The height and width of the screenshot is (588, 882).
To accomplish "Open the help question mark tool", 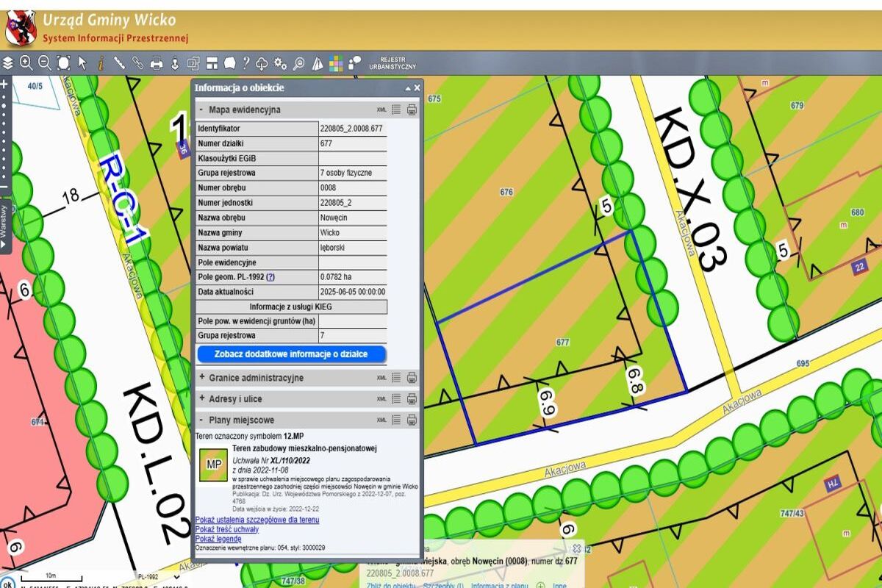I will click(x=245, y=63).
